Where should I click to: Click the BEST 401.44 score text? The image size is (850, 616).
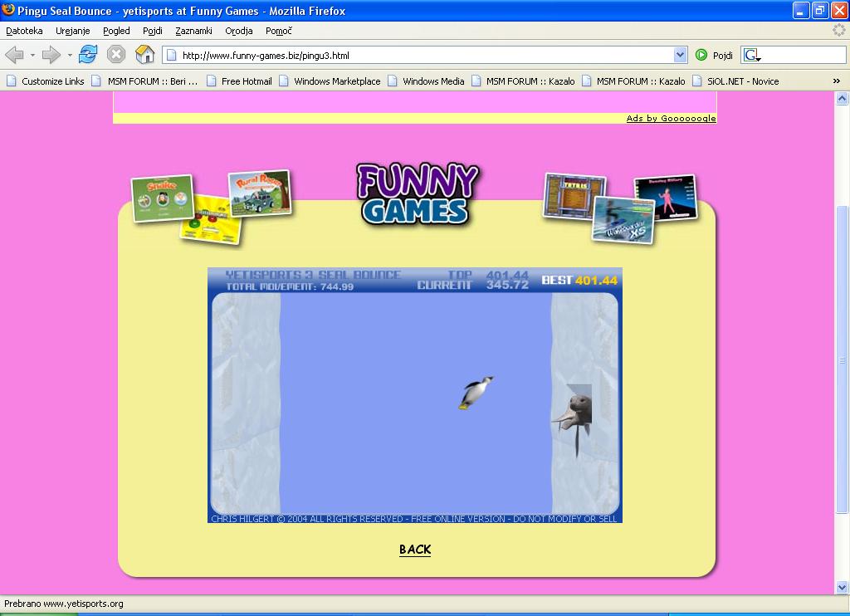pyautogui.click(x=579, y=281)
